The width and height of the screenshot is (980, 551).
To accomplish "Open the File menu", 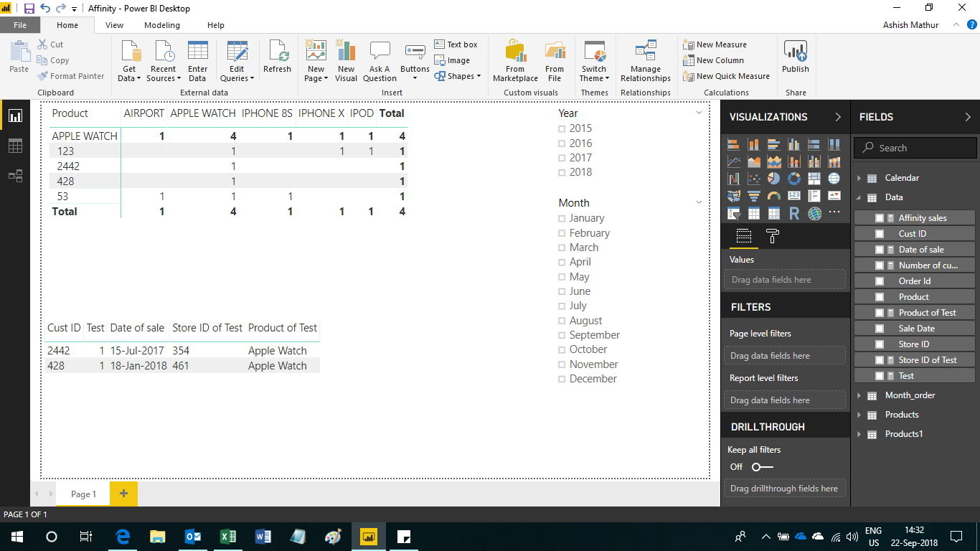I will point(20,25).
